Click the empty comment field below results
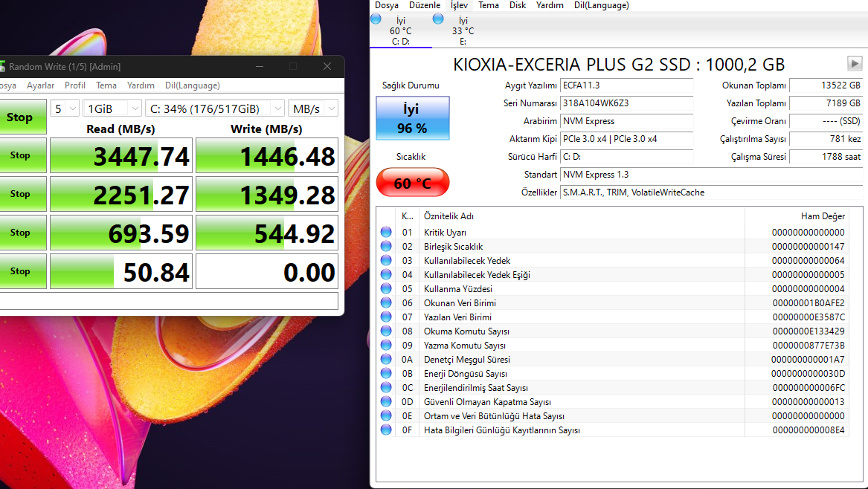 click(x=169, y=301)
